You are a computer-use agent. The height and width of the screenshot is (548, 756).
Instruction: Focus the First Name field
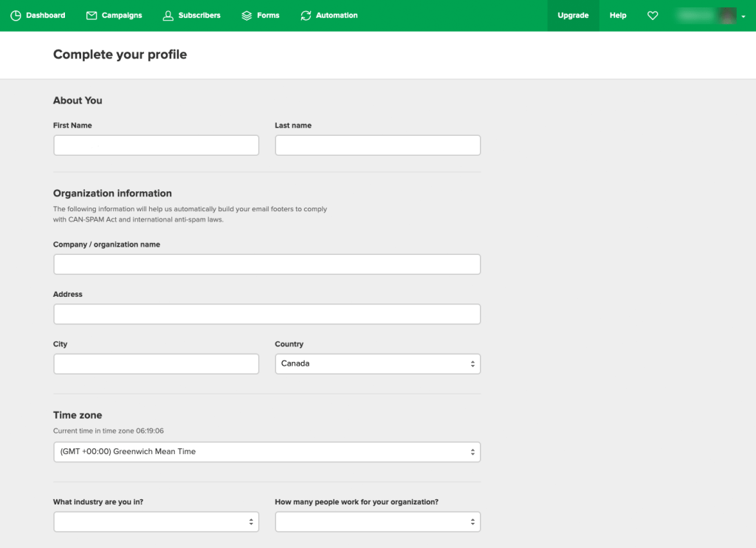(156, 145)
